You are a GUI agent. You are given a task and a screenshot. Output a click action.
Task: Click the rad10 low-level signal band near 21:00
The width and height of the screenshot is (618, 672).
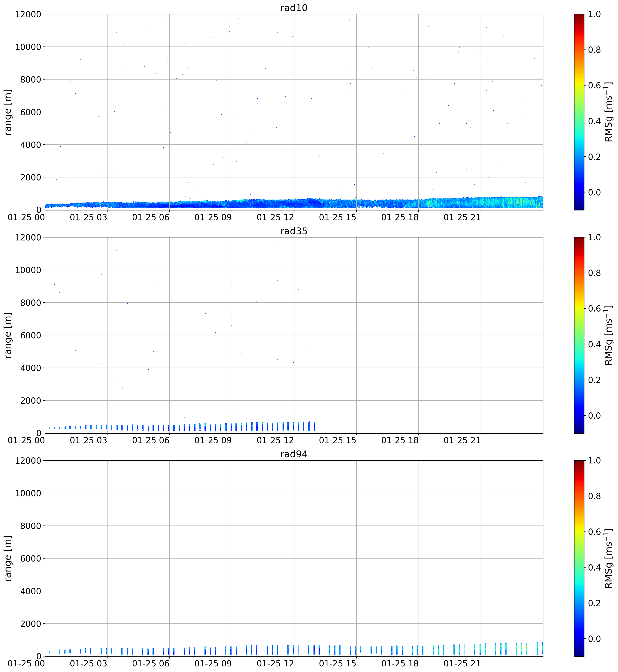click(x=480, y=203)
